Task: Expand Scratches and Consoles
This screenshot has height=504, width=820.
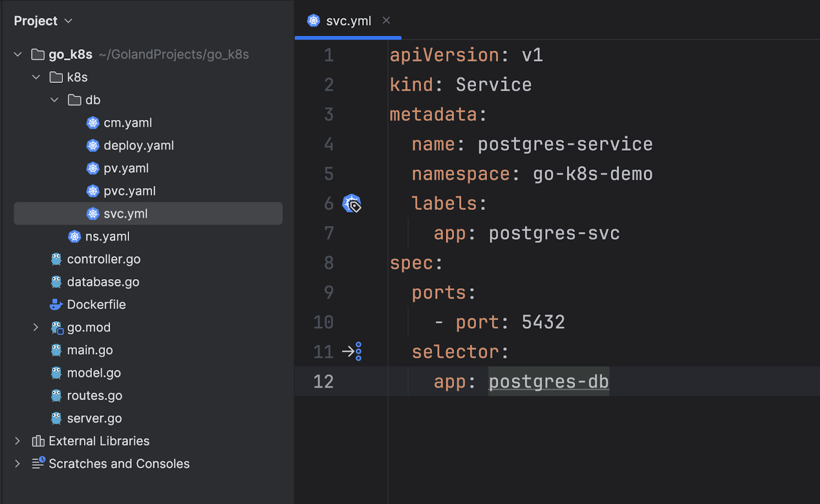Action: pos(18,464)
